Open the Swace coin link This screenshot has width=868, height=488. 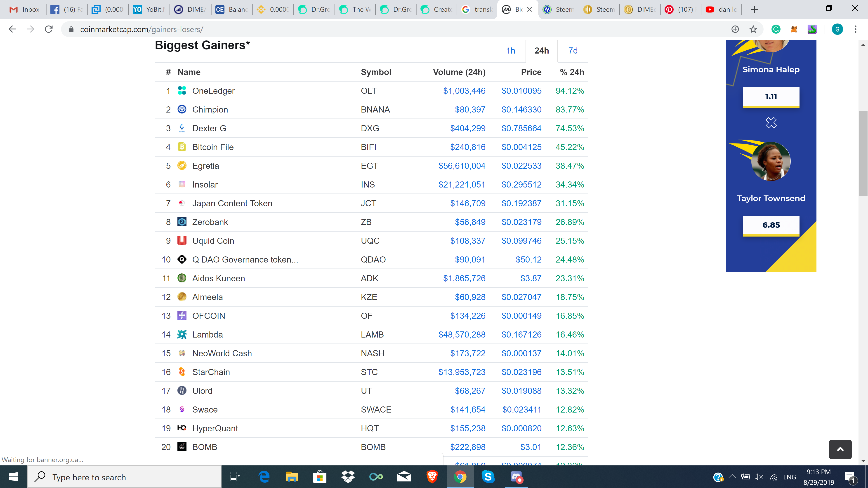205,409
